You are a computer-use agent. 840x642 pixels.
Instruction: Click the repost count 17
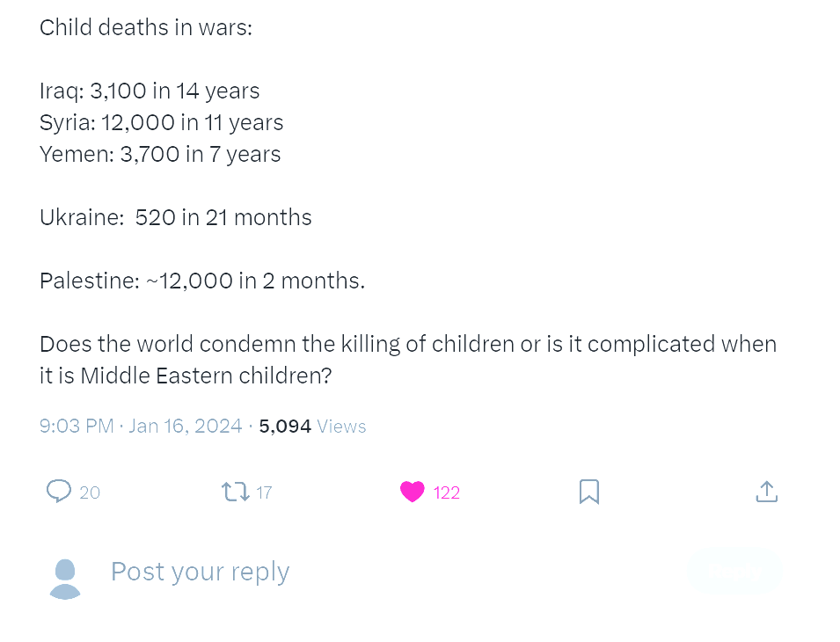tap(264, 492)
